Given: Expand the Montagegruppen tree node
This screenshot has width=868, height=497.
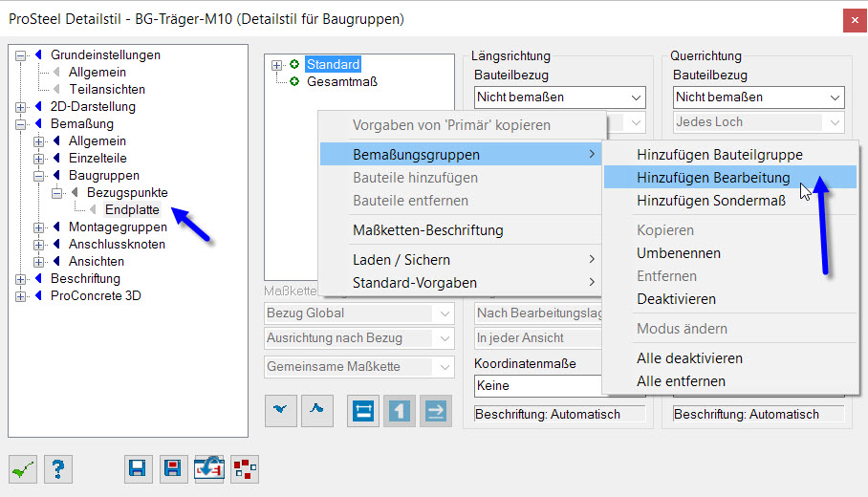Looking at the screenshot, I should [39, 227].
